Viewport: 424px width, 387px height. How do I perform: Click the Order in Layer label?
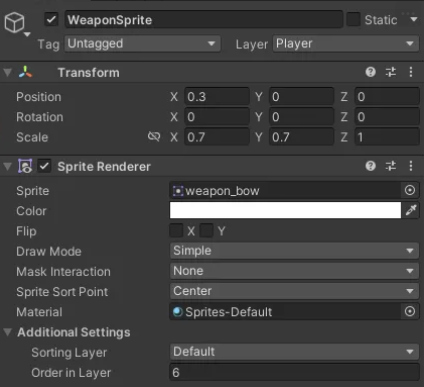(x=71, y=373)
